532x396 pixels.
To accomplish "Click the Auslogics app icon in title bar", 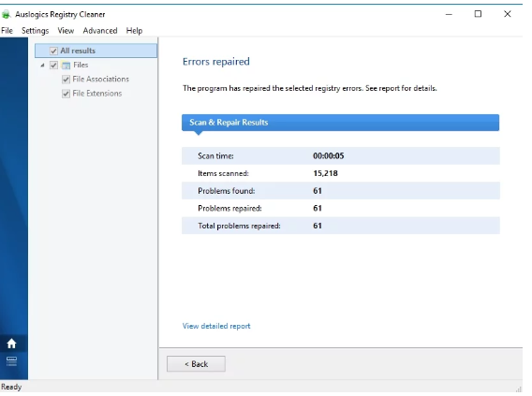I will [x=7, y=14].
